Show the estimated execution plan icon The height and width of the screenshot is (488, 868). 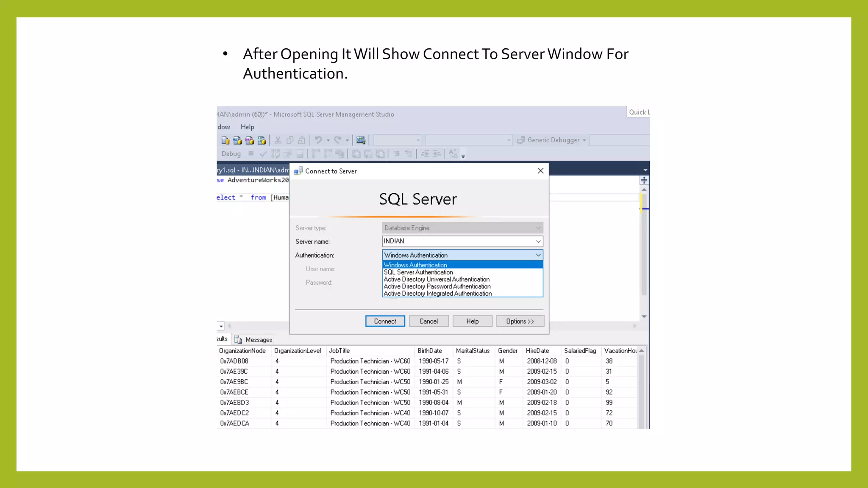tap(275, 154)
